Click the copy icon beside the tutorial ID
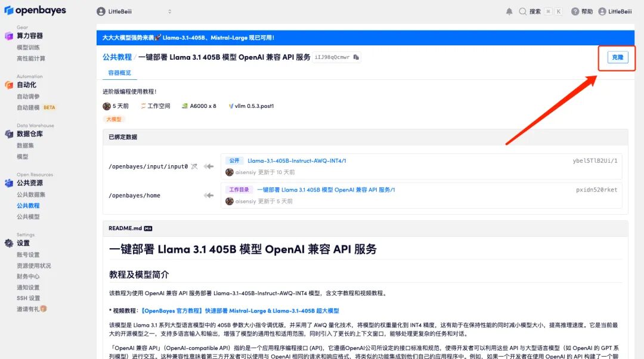644x359 pixels. (x=356, y=57)
